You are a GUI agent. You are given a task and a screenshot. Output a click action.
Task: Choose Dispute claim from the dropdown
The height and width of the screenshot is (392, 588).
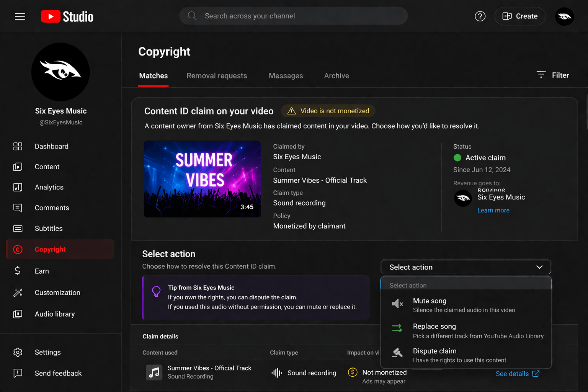tap(466, 355)
